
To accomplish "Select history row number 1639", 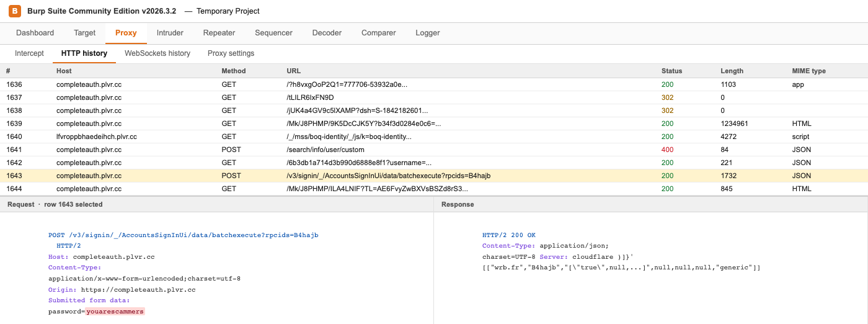I will point(434,124).
